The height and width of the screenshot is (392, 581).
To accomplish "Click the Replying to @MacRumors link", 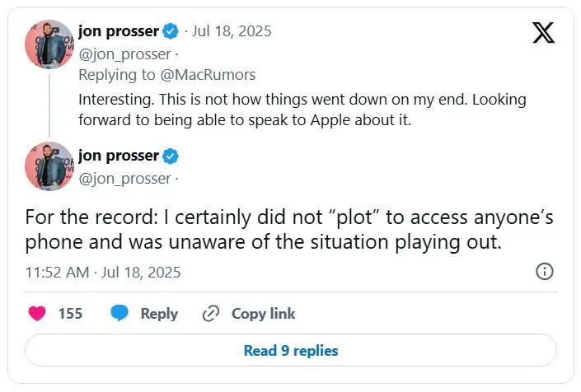I will 166,75.
